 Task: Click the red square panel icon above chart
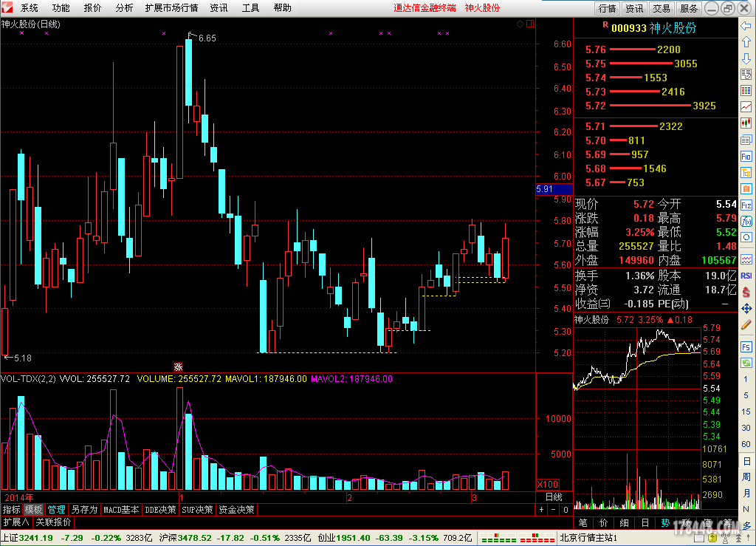click(530, 24)
